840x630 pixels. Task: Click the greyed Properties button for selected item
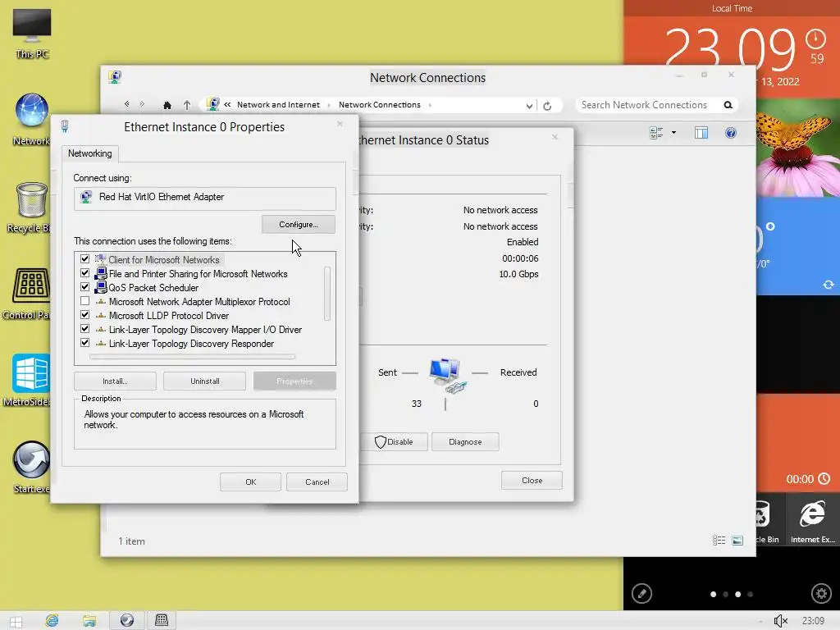pyautogui.click(x=294, y=381)
